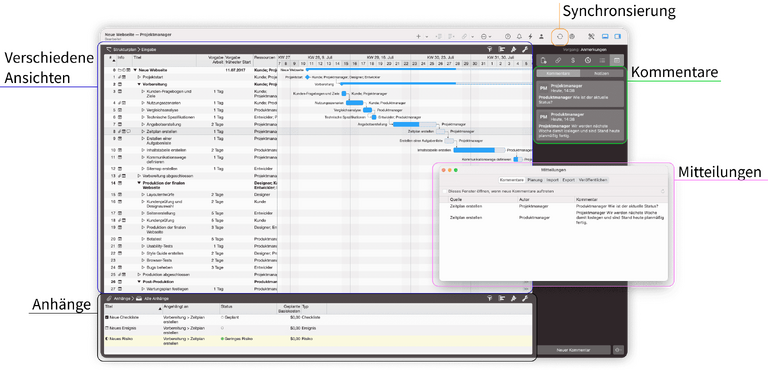Open the options dropdown beside 'Neuer Kommentar'
Screen dimensions: 768x370
coord(619,350)
